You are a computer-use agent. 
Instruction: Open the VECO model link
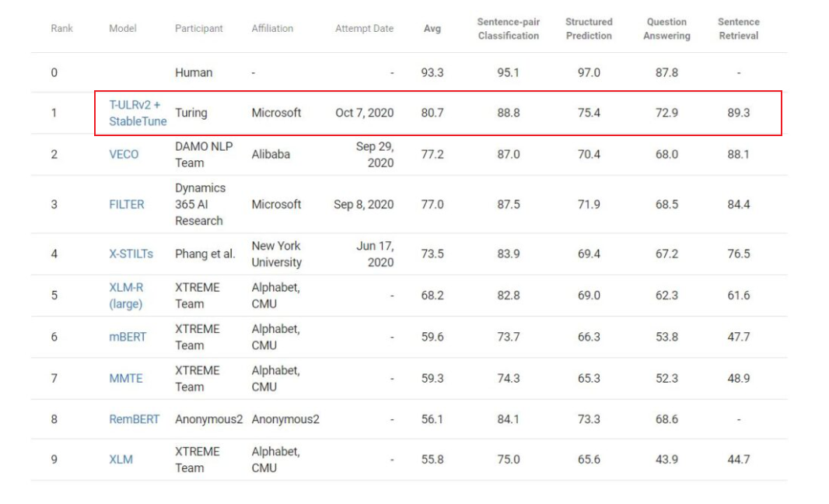coord(124,154)
